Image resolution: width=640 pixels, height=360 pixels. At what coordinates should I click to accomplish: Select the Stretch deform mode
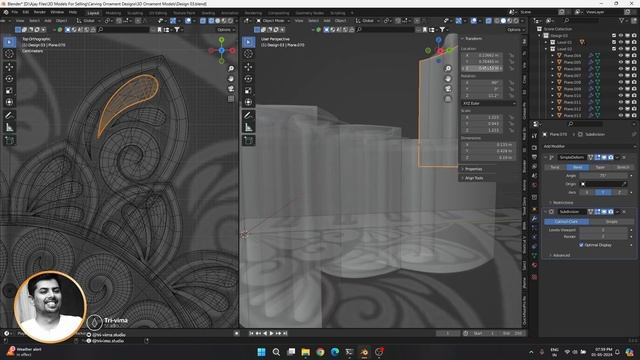pos(623,167)
